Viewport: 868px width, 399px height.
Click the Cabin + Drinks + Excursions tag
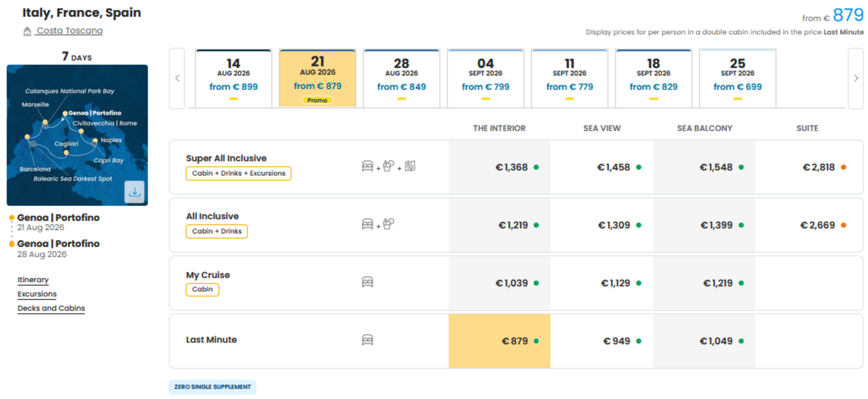[x=238, y=174]
